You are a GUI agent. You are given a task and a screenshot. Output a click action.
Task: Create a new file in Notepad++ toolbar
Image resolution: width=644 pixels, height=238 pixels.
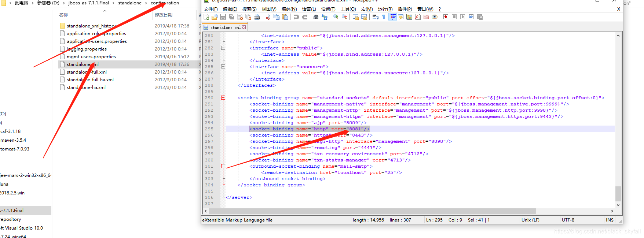(206, 17)
